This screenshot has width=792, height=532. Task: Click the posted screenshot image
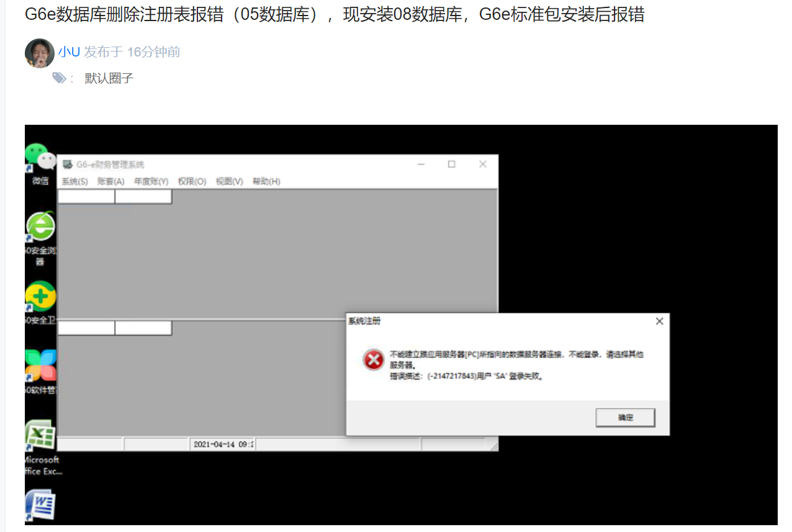tap(401, 325)
